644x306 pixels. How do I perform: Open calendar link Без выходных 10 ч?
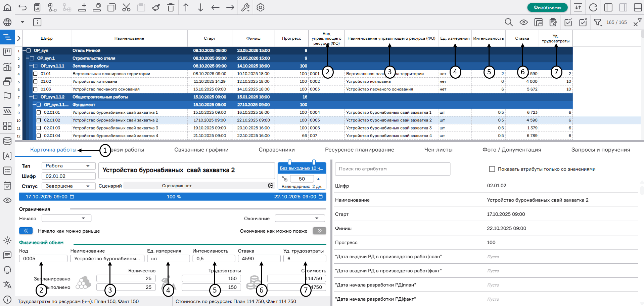(301, 168)
